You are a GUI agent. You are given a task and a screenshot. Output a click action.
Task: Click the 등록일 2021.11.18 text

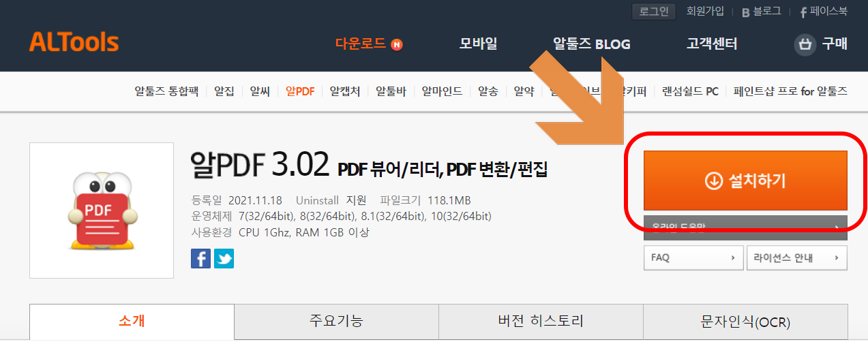point(237,200)
